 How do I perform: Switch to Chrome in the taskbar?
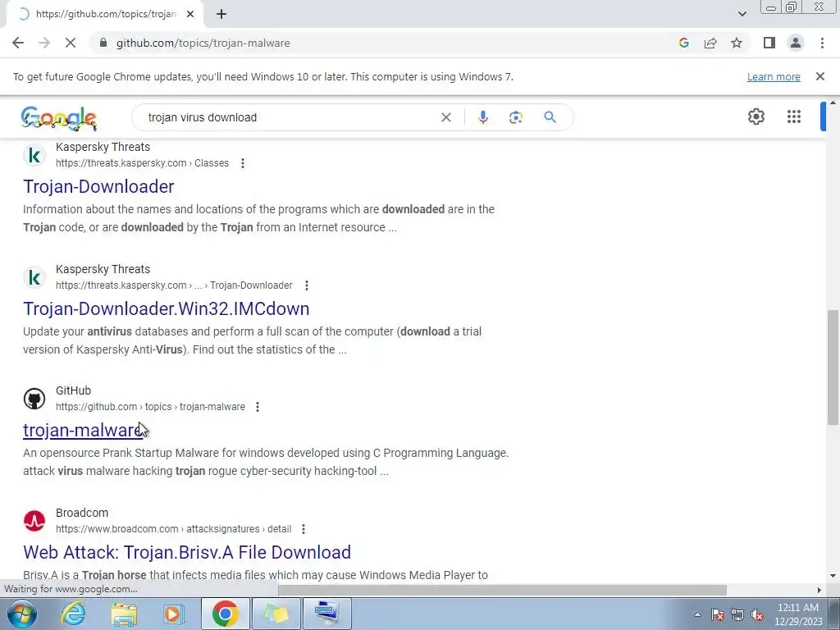[x=225, y=614]
